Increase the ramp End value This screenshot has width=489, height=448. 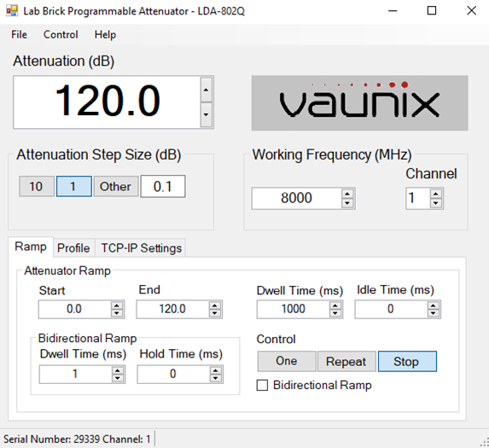[x=215, y=305]
